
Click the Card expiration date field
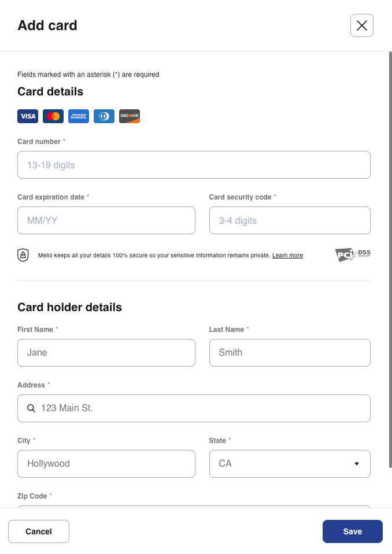[106, 220]
